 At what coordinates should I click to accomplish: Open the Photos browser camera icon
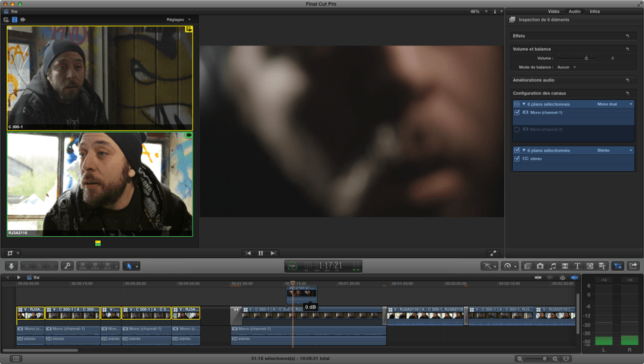[540, 266]
